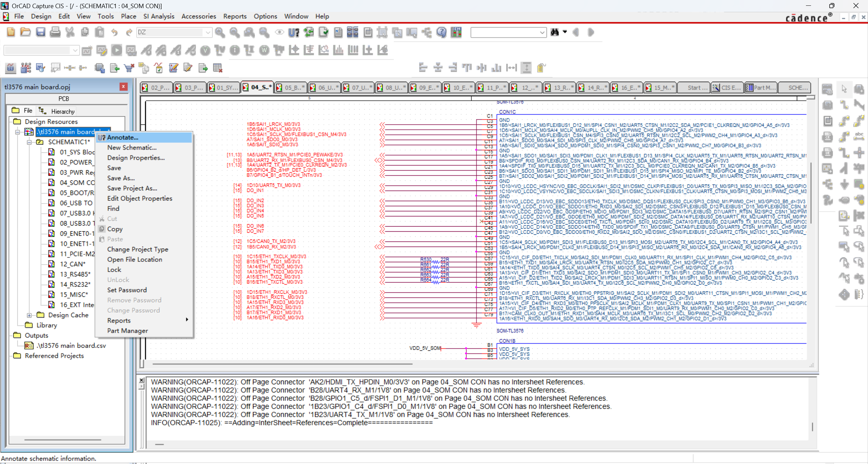The height and width of the screenshot is (464, 868).
Task: Open the Start ... page tab
Action: 694,88
